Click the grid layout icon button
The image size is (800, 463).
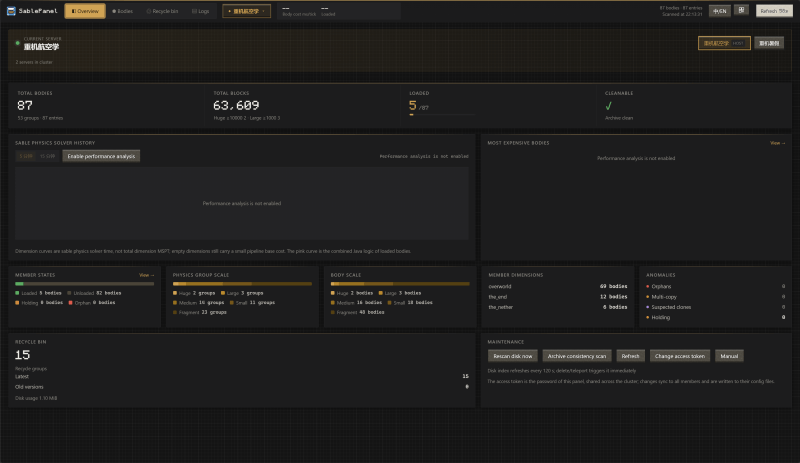(x=741, y=10)
